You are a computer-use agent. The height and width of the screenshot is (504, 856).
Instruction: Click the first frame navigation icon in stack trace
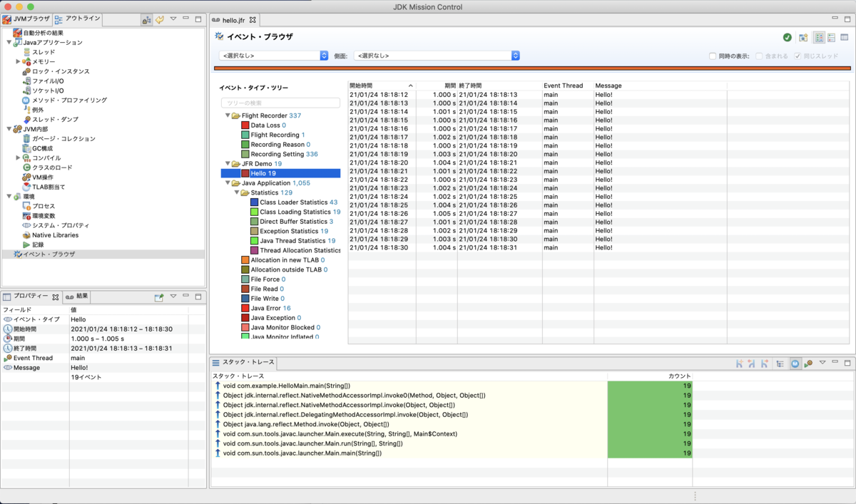coord(740,364)
